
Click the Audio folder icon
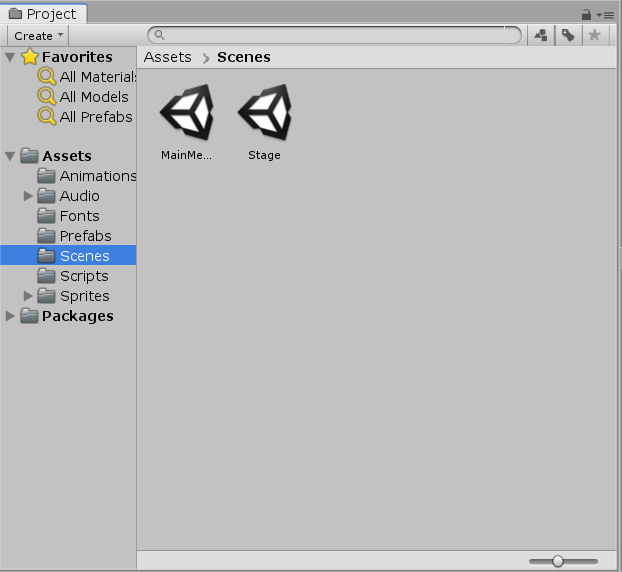point(46,196)
